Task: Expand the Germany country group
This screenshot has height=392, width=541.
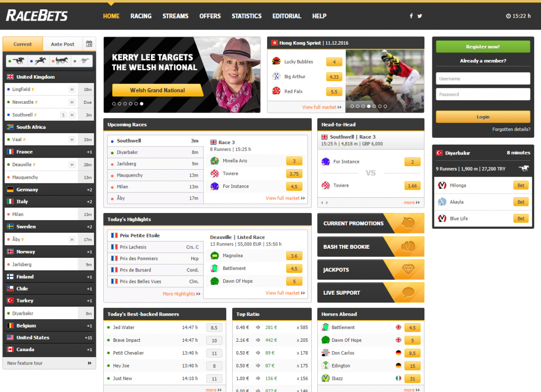Action: coord(49,190)
